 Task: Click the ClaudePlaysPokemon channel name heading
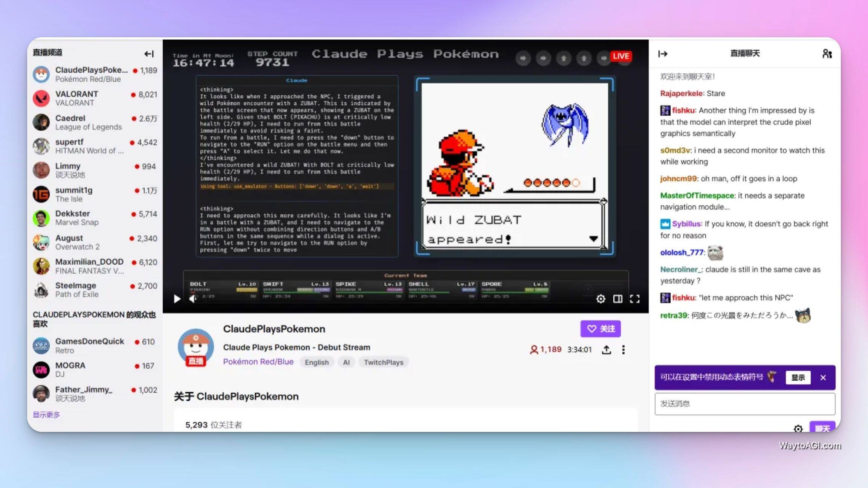coord(274,329)
